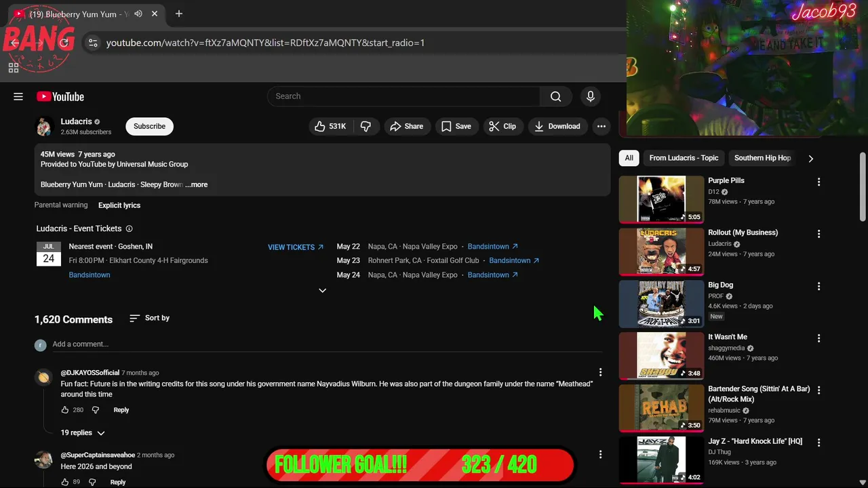This screenshot has height=488, width=868.
Task: Click VIEW TICKETS for Goshen event
Action: coord(296,247)
